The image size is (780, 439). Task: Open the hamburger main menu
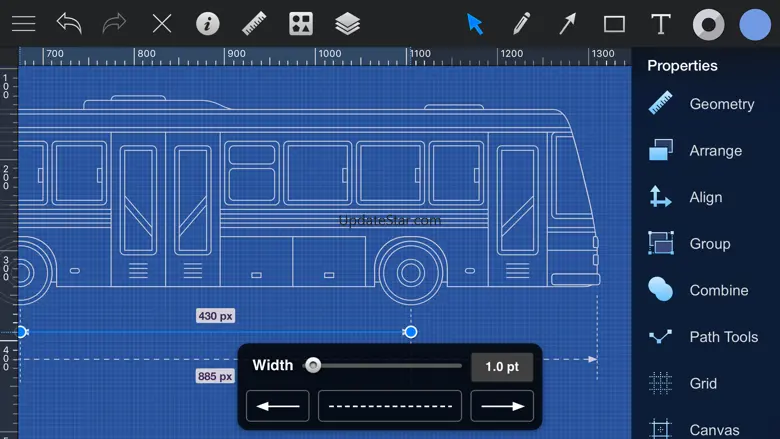(23, 23)
